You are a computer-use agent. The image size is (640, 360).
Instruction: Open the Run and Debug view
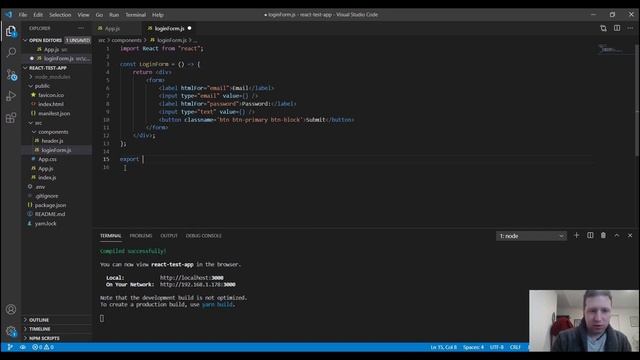click(11, 96)
